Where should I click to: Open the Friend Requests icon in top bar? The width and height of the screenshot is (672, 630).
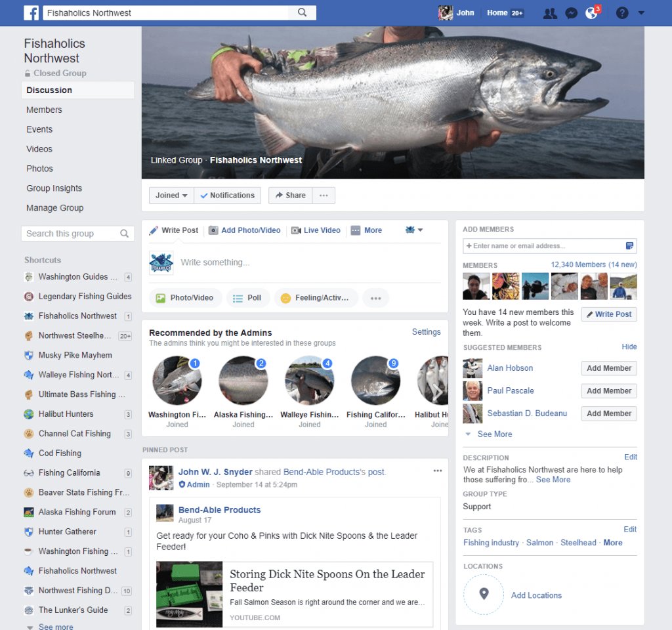tap(550, 12)
